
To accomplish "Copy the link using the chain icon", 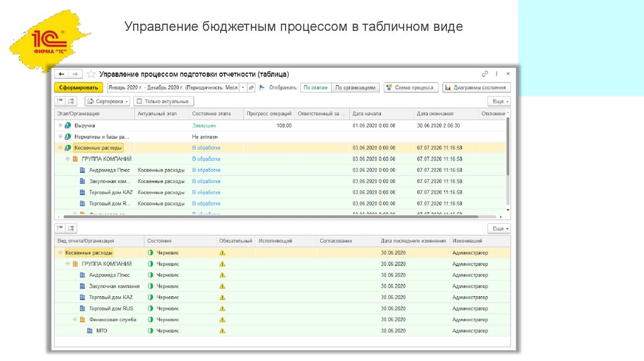I will point(485,74).
